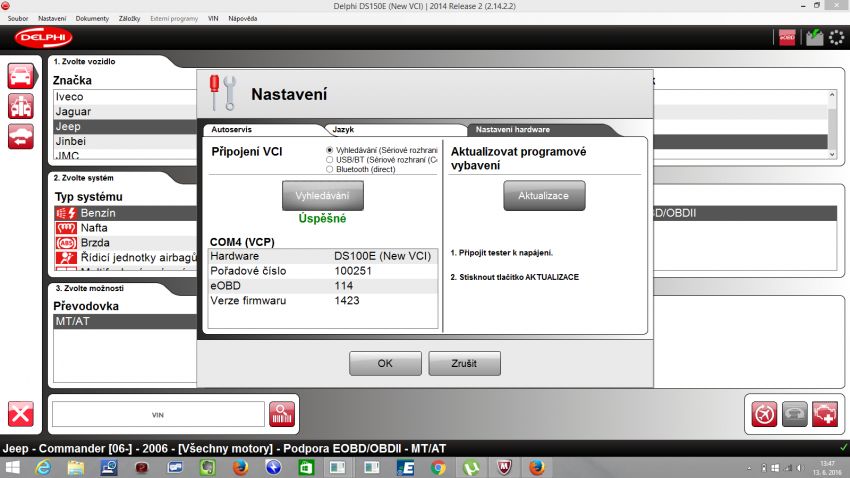Click the red X exit icon
The image size is (850, 478).
(x=21, y=415)
